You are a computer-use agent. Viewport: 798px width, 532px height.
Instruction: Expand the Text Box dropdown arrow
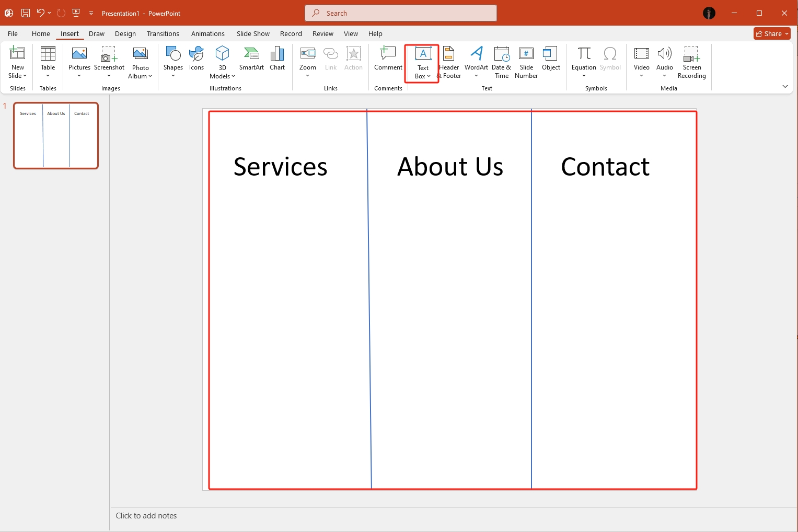pyautogui.click(x=429, y=76)
